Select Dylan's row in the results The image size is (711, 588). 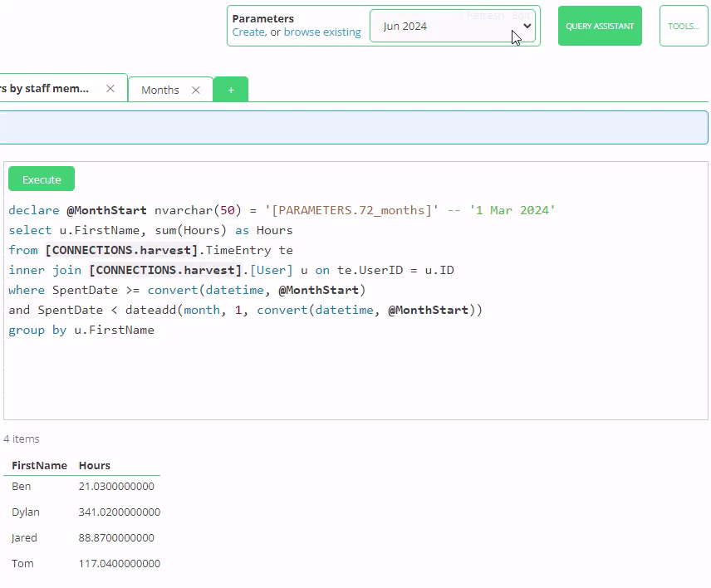pyautogui.click(x=25, y=512)
